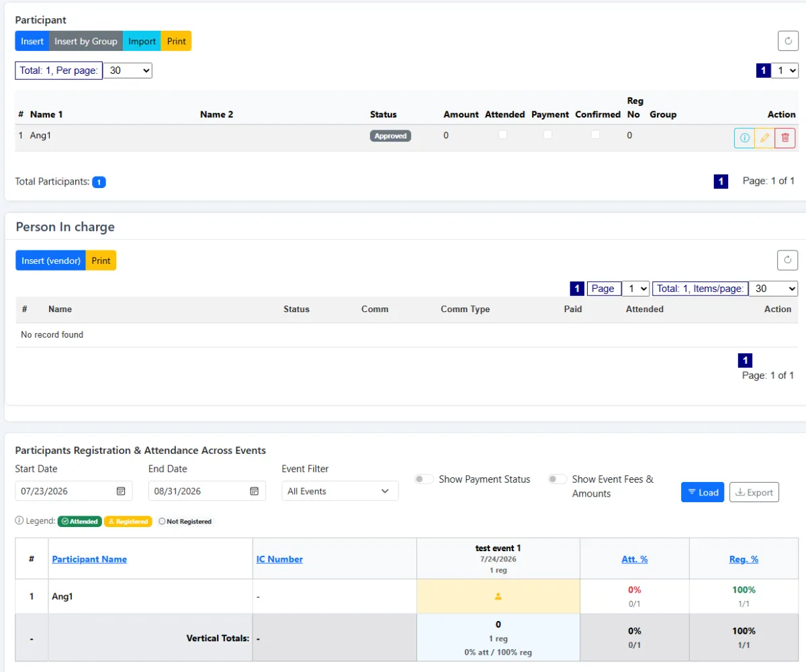Open End Date calendar picker icon

(x=255, y=491)
